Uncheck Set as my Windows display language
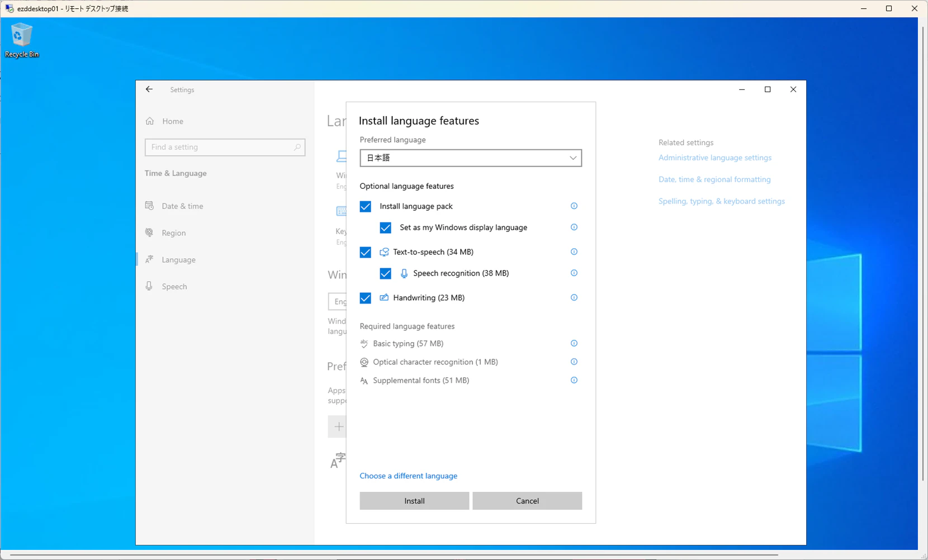This screenshot has width=928, height=560. click(x=386, y=228)
